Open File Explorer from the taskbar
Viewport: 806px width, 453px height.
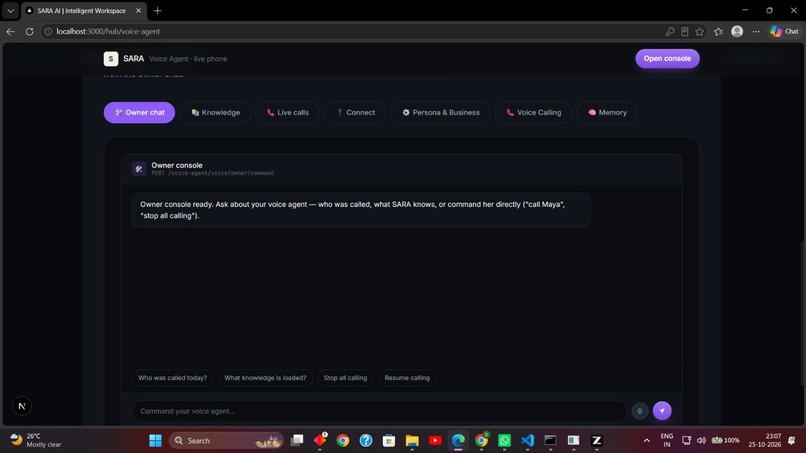click(412, 441)
